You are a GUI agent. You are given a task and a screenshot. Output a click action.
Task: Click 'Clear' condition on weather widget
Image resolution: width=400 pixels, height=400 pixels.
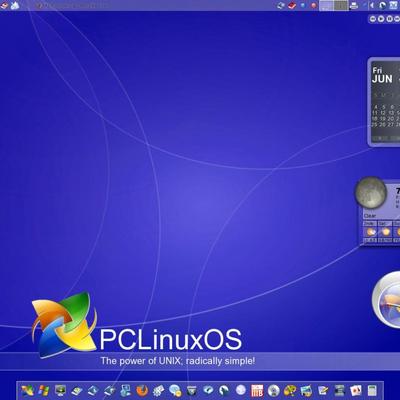[x=370, y=216]
